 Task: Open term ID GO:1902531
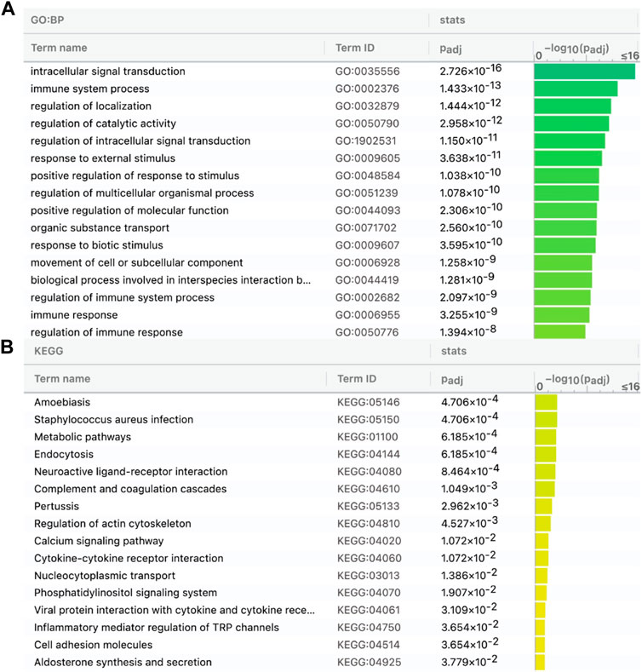point(365,141)
